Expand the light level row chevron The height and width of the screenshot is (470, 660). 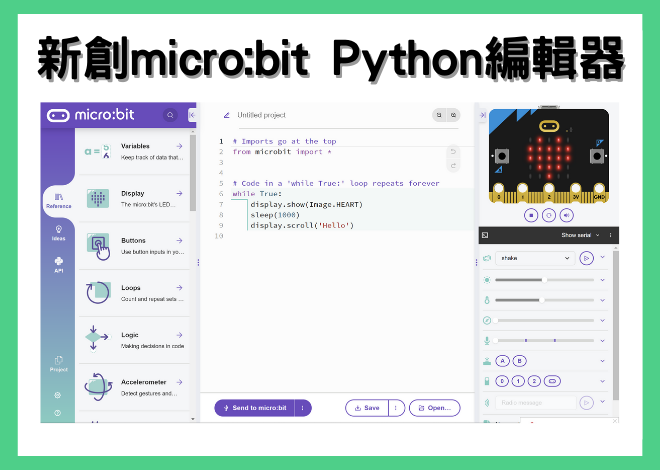pos(603,280)
